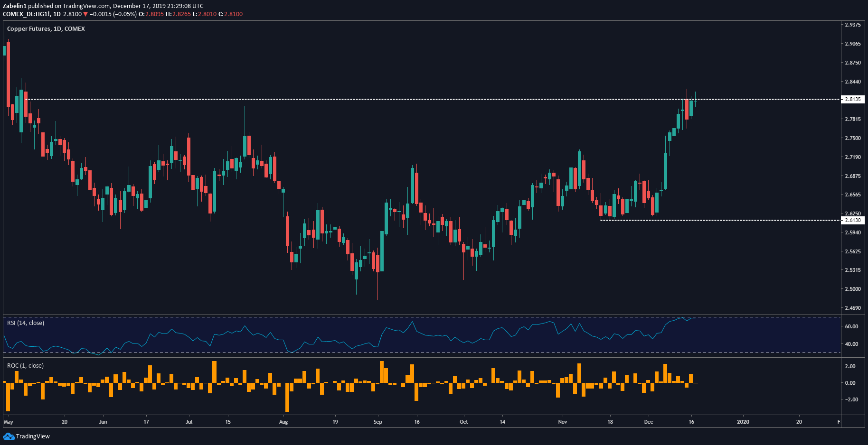Click the dashed resistance line at 2.8135
Image resolution: width=868 pixels, height=445 pixels.
pos(380,100)
